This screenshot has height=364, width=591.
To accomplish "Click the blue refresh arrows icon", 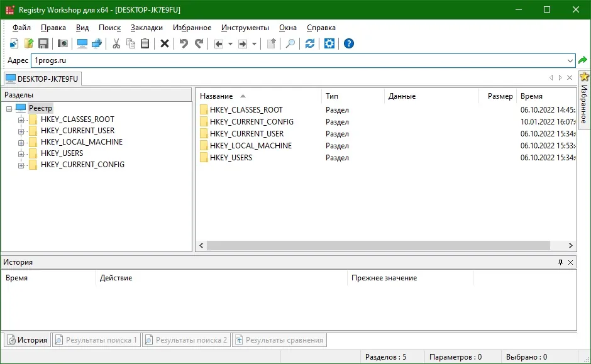I will [310, 44].
